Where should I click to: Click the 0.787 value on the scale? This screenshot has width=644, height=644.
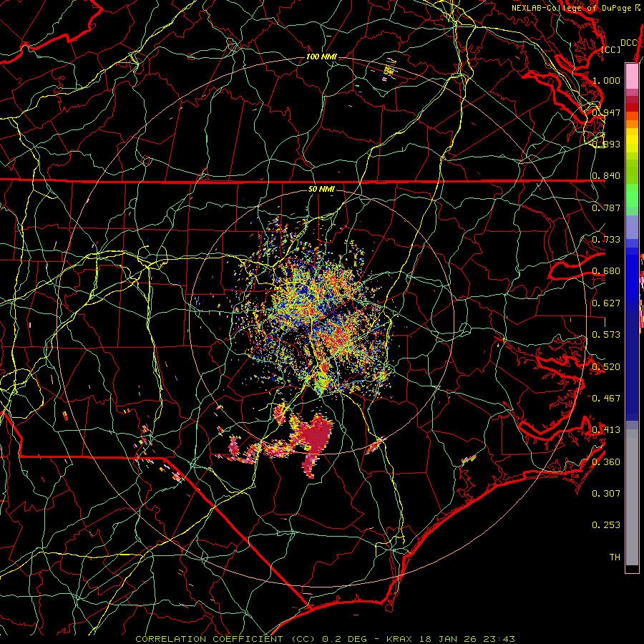(606, 208)
